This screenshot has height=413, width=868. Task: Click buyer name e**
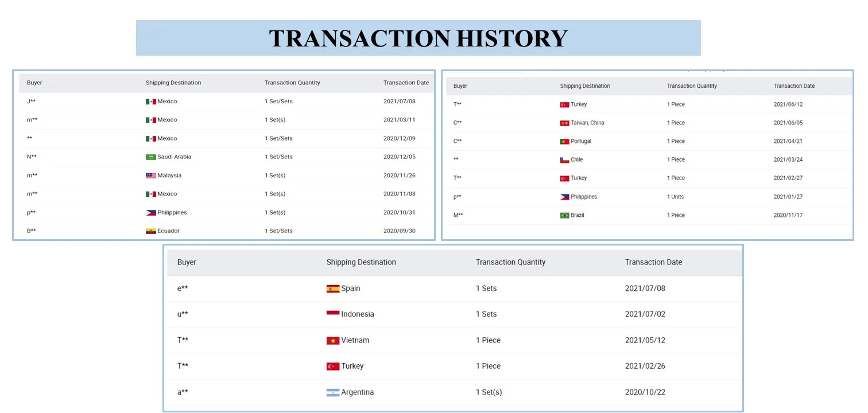183,289
